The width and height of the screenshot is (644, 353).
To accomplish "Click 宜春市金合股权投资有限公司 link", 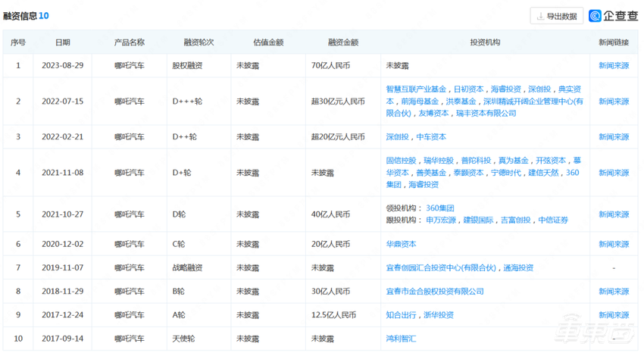I will (435, 292).
